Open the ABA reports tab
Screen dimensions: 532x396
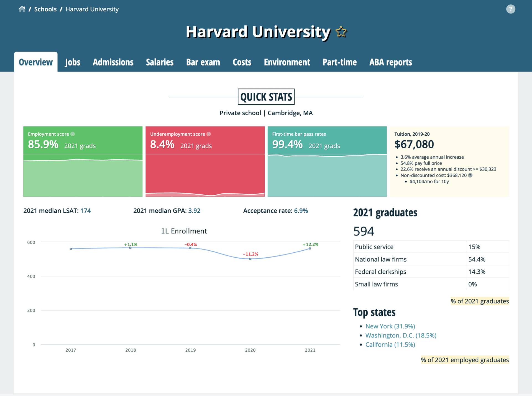click(x=390, y=62)
